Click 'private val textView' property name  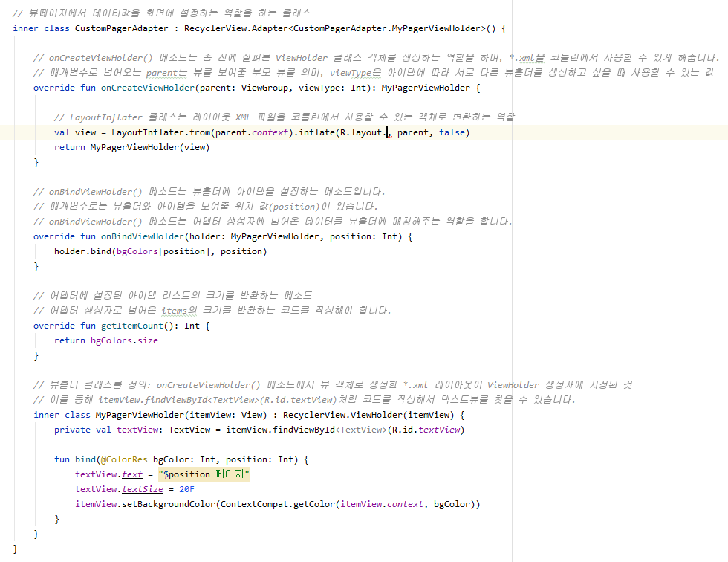137,430
